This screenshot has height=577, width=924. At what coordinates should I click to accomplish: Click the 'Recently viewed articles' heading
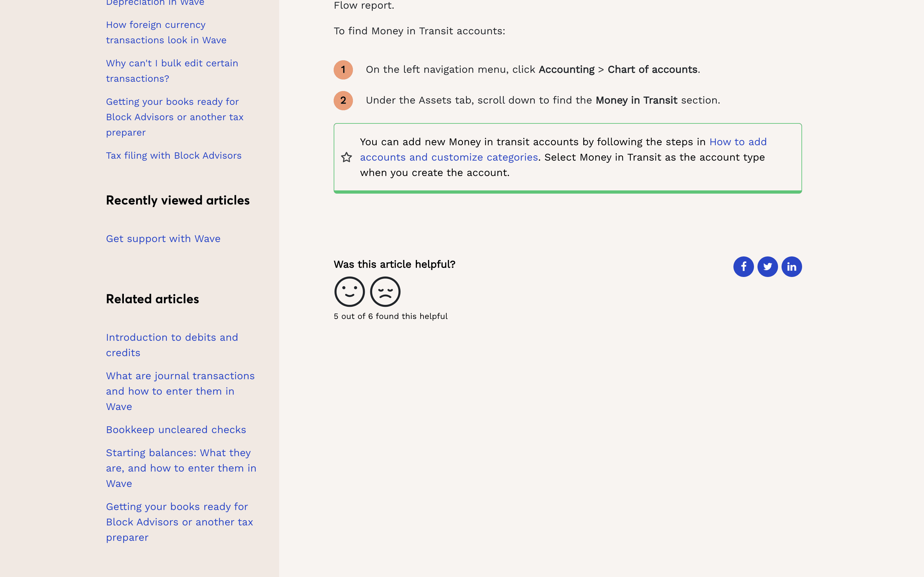[x=178, y=200]
